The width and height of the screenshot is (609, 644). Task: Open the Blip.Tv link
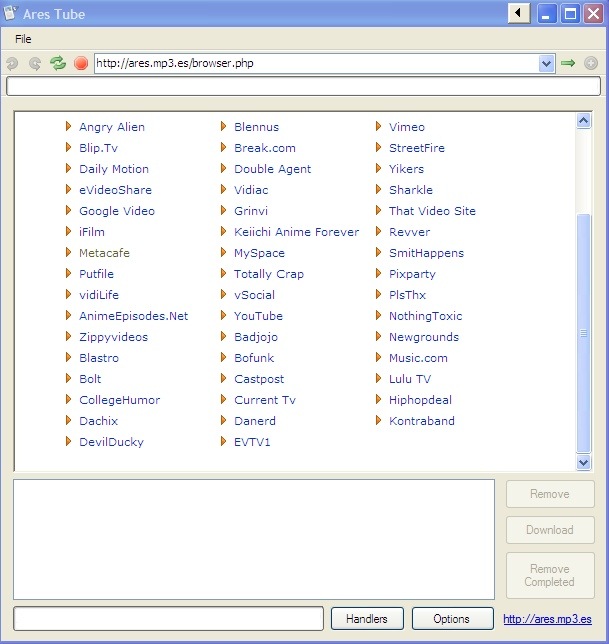click(99, 148)
